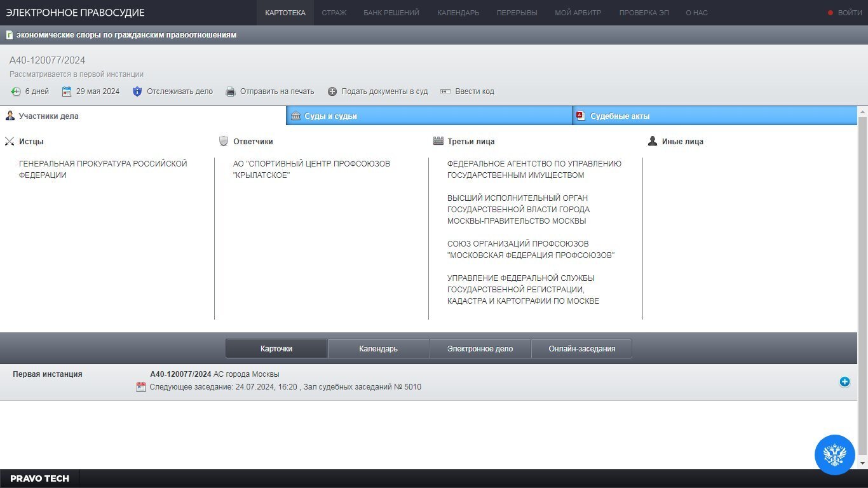The image size is (868, 488).
Task: Open the Онлайн-заседания section
Action: [x=581, y=349]
